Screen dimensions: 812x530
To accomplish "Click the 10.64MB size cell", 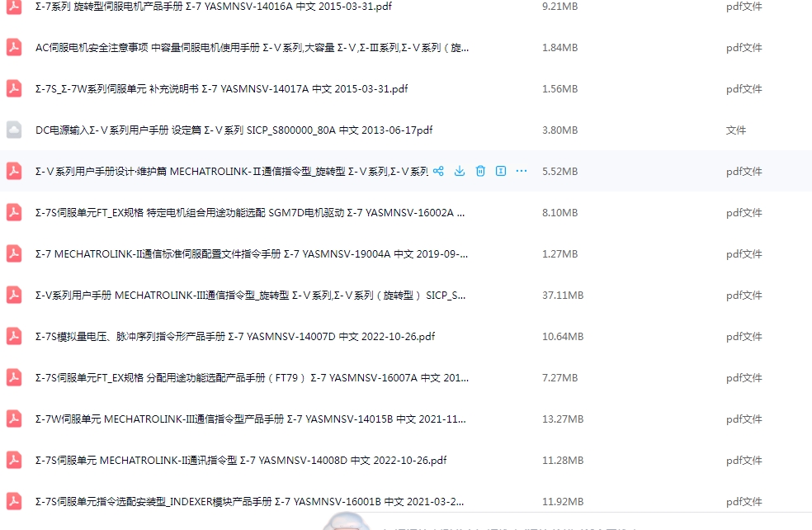I will (563, 337).
